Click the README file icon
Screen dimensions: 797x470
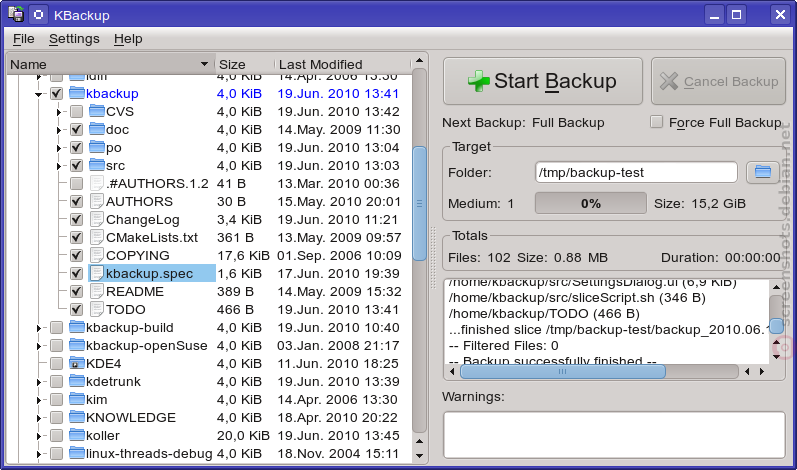point(97,291)
